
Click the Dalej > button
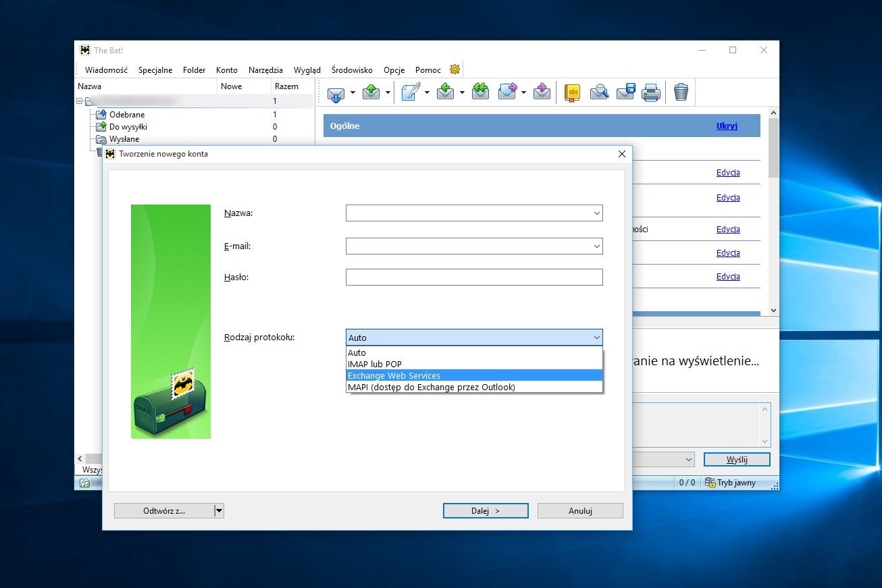tap(486, 511)
